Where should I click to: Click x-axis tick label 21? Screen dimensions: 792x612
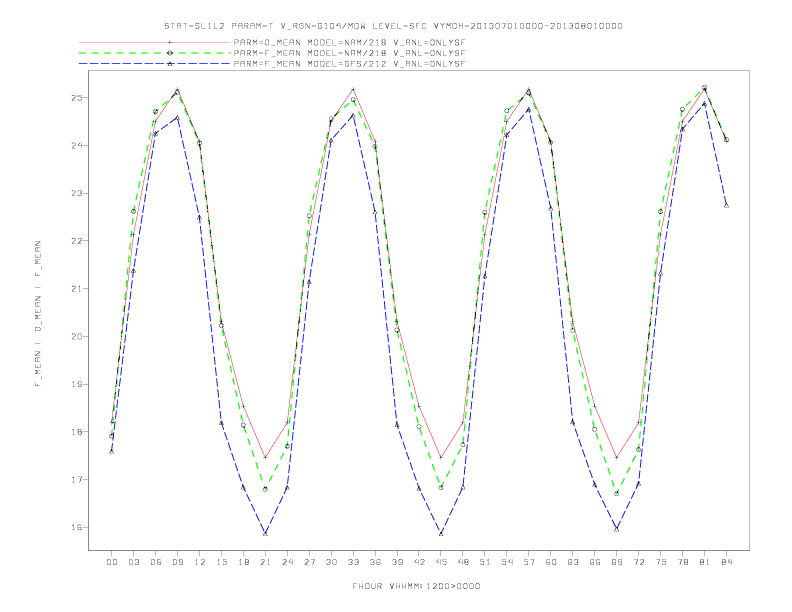point(265,562)
